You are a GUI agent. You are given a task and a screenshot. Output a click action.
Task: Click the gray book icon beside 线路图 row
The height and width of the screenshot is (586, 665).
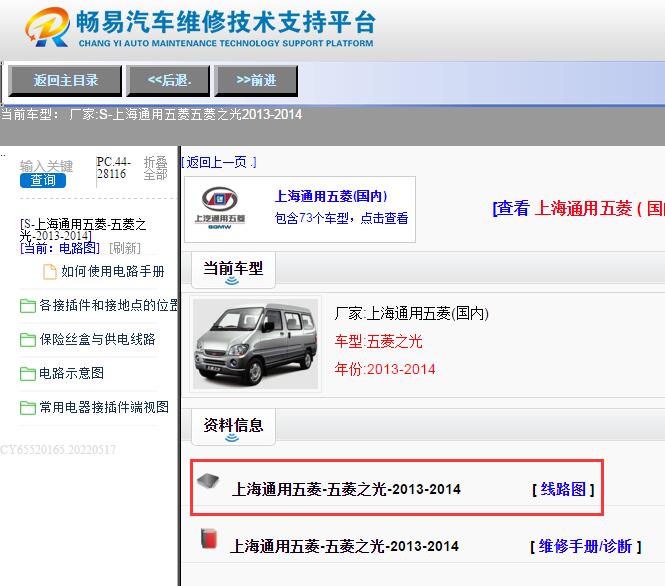click(x=208, y=481)
